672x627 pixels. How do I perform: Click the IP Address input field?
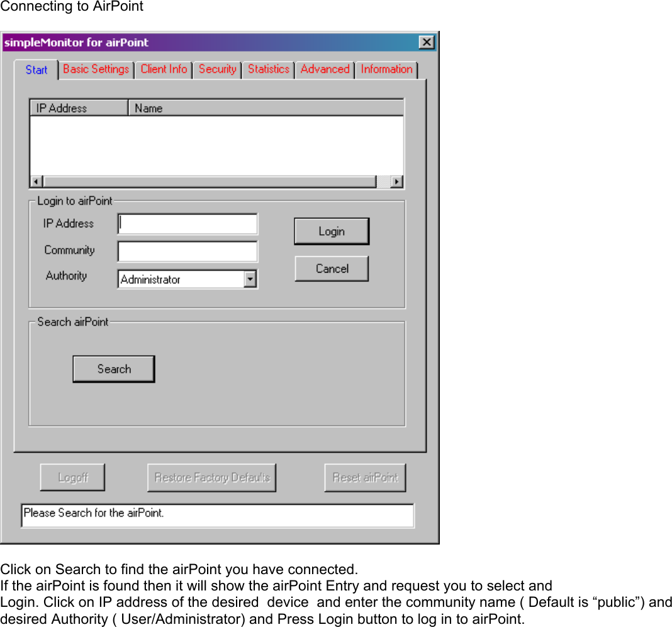[x=187, y=223]
